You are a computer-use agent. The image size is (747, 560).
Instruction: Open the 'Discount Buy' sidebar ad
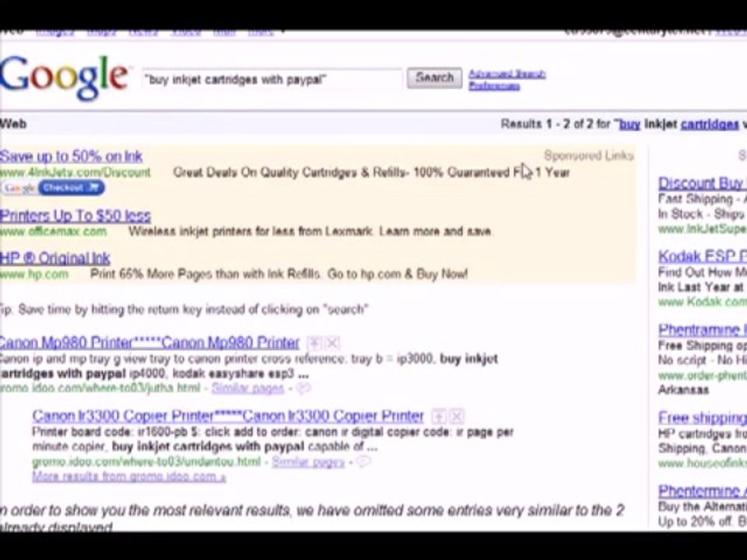[x=703, y=184]
